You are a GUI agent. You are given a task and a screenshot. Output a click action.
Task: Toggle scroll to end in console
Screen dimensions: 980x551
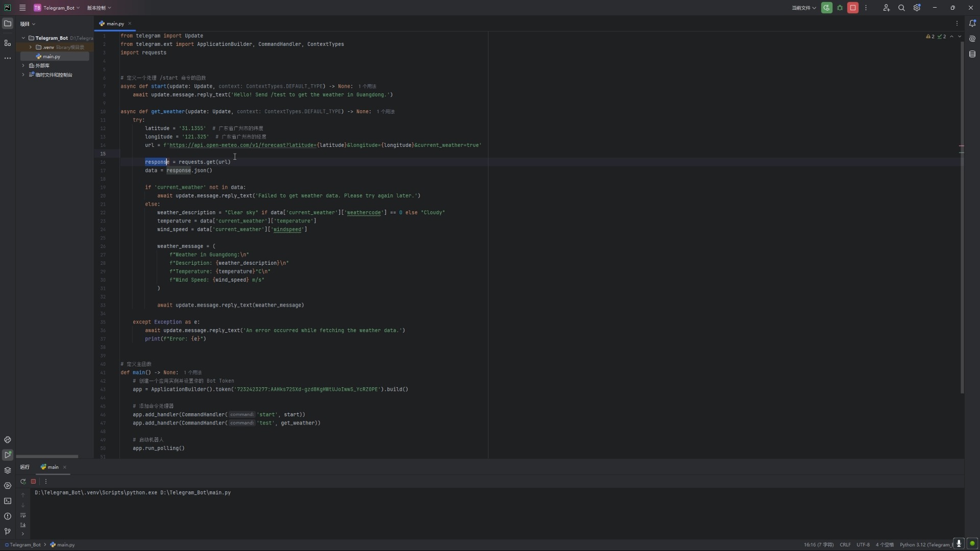23,525
